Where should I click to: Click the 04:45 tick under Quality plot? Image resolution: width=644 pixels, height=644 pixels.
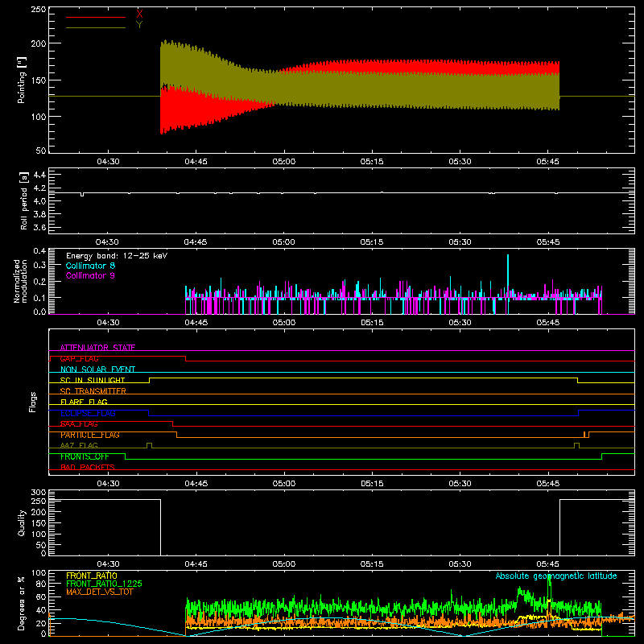tap(196, 564)
